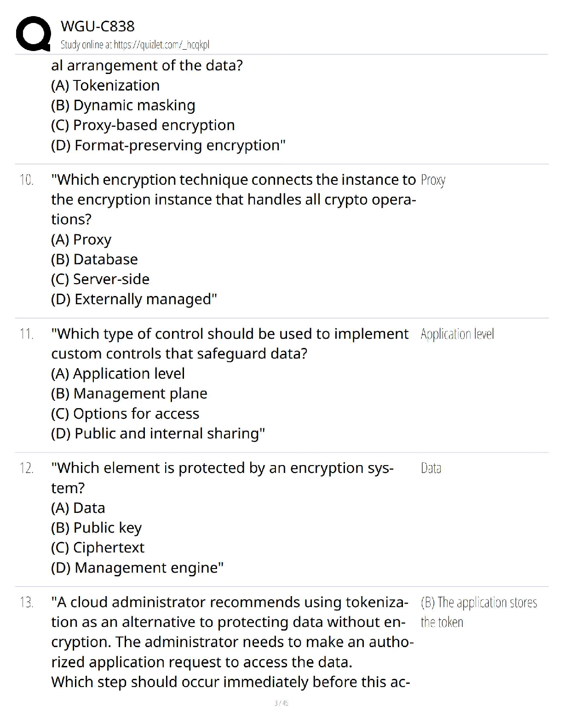Select (D) Externally managed option
Image resolution: width=563 pixels, height=728 pixels.
click(134, 299)
